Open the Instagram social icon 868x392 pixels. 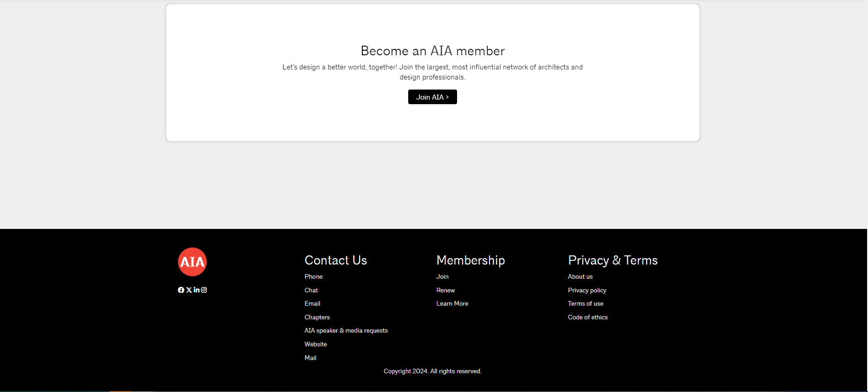tap(204, 290)
